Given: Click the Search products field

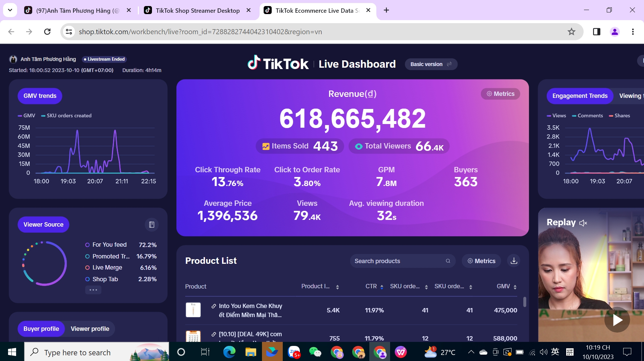Looking at the screenshot, I should (402, 261).
